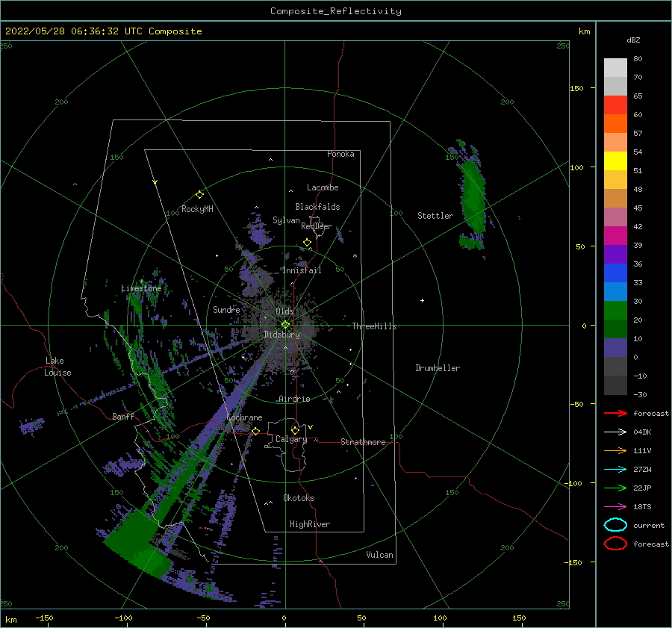Click the RockyMH label

click(x=197, y=209)
